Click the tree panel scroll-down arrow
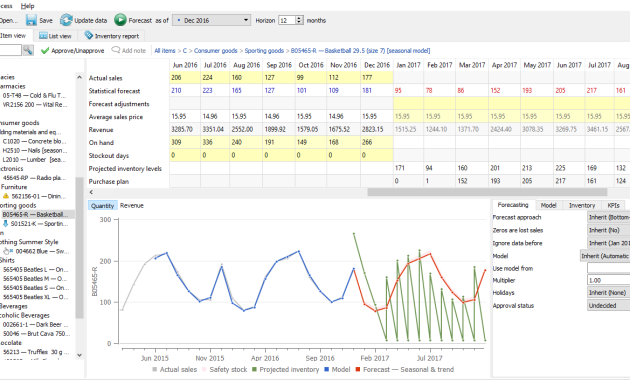The image size is (630, 380). (79, 355)
